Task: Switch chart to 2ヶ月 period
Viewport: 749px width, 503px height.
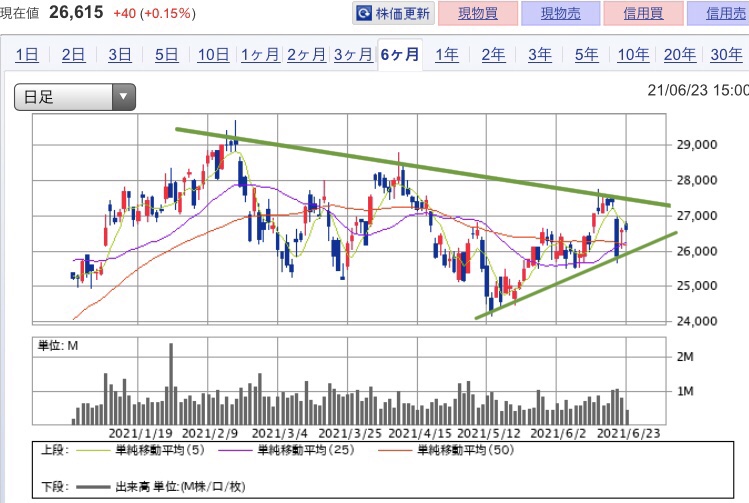Action: 306,55
